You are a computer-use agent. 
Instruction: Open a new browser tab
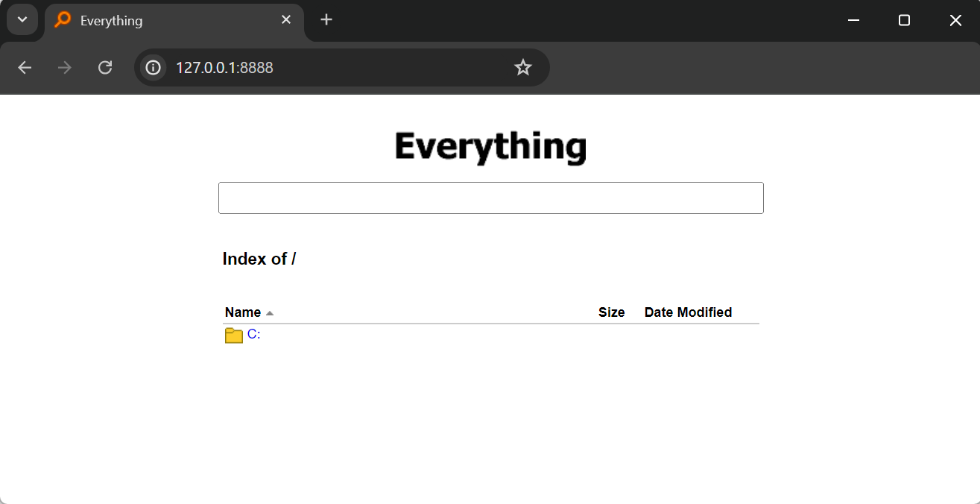pos(326,20)
